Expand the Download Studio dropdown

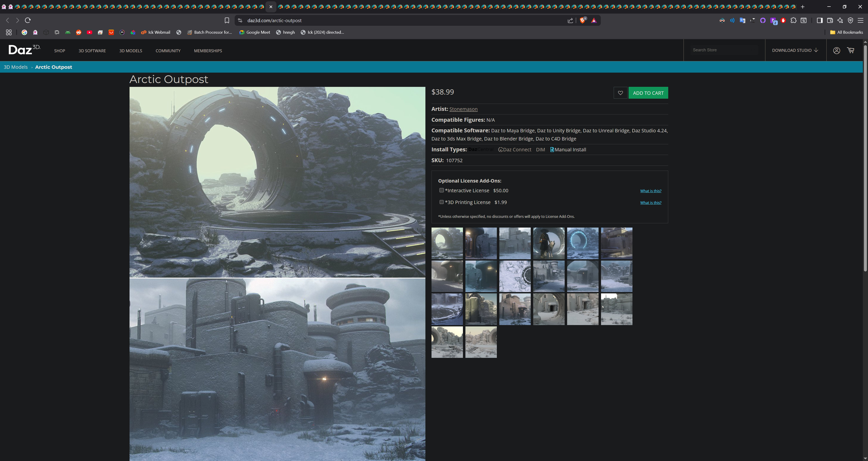tap(795, 50)
